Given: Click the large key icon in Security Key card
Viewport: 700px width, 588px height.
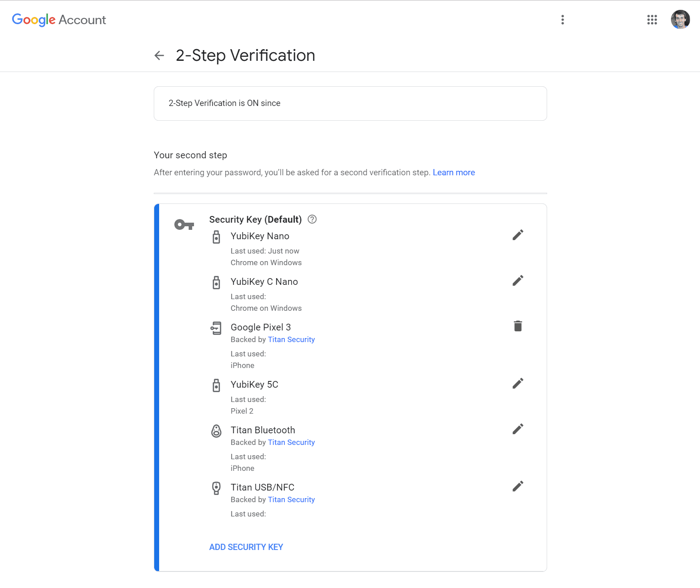Looking at the screenshot, I should (x=184, y=224).
